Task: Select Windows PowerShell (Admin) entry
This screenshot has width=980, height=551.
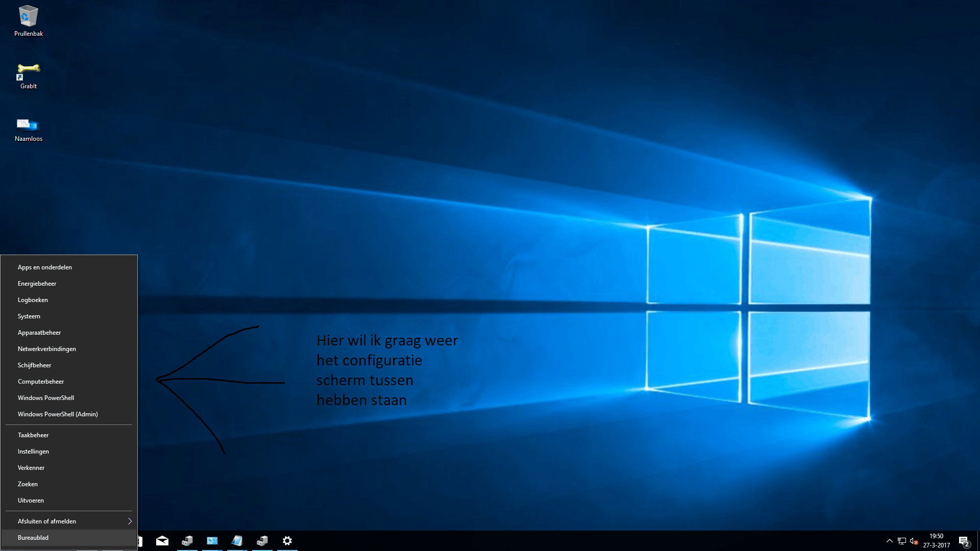Action: click(x=58, y=414)
